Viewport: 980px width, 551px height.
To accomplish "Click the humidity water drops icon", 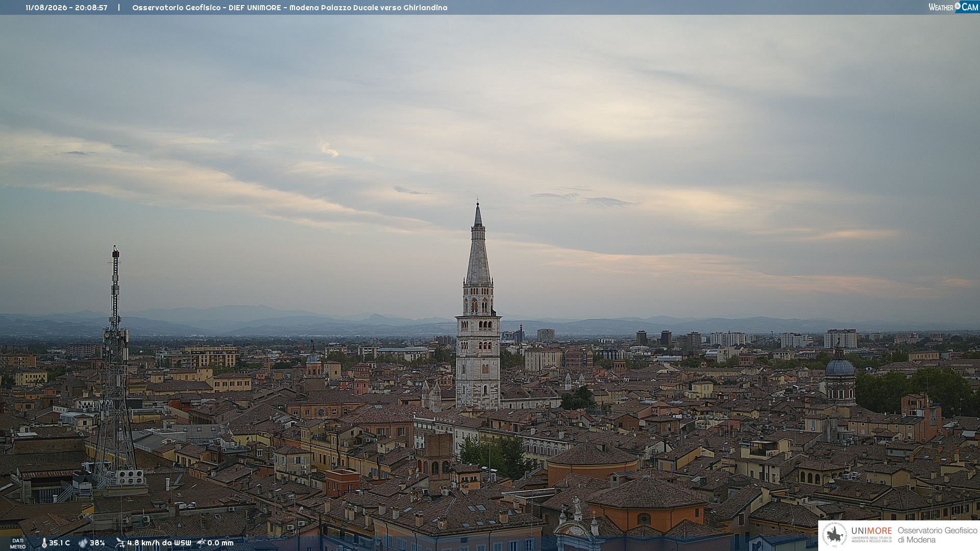I will click(x=83, y=543).
